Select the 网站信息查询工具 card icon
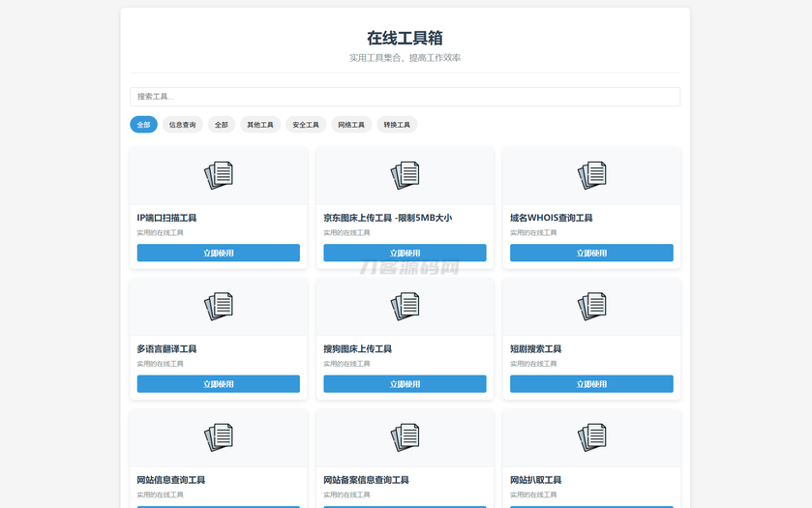The image size is (812, 508). [x=218, y=437]
